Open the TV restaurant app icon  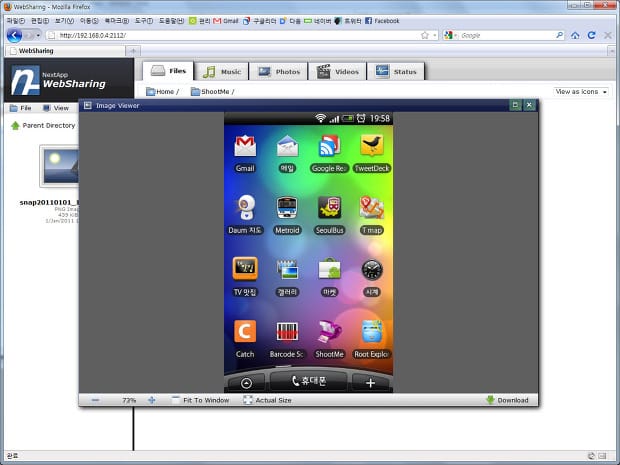(x=245, y=269)
